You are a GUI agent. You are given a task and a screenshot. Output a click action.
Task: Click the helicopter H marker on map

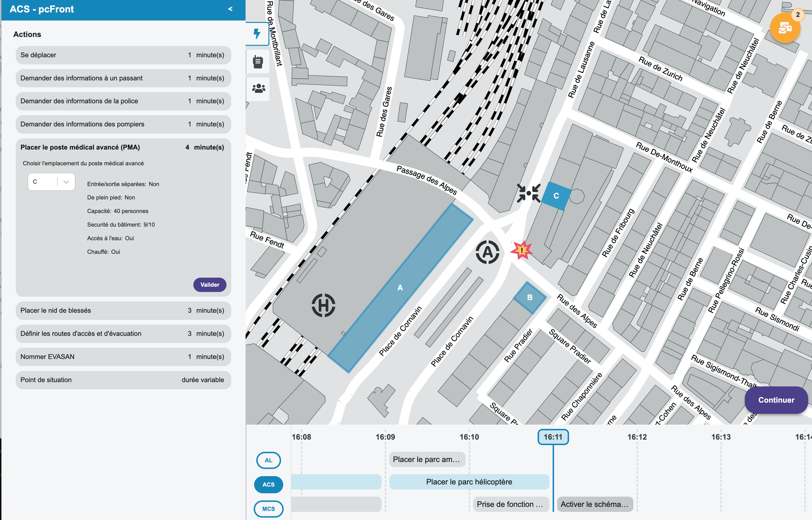pyautogui.click(x=323, y=305)
